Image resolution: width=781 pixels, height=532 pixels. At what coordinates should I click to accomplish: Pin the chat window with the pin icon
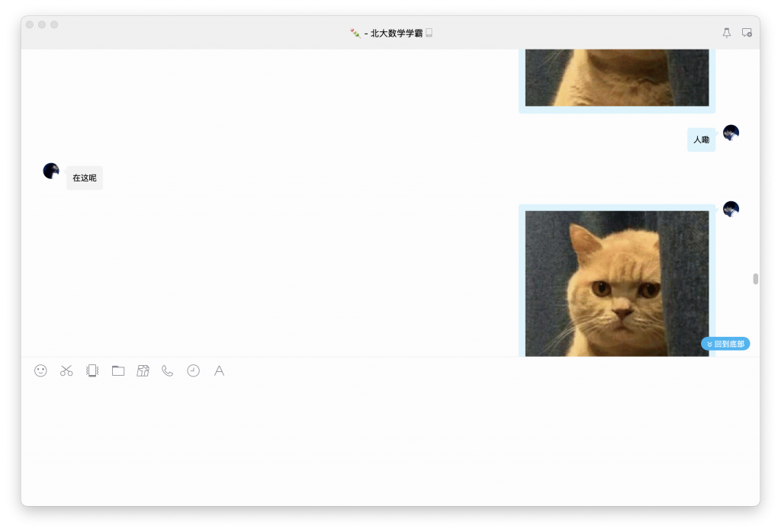[726, 33]
